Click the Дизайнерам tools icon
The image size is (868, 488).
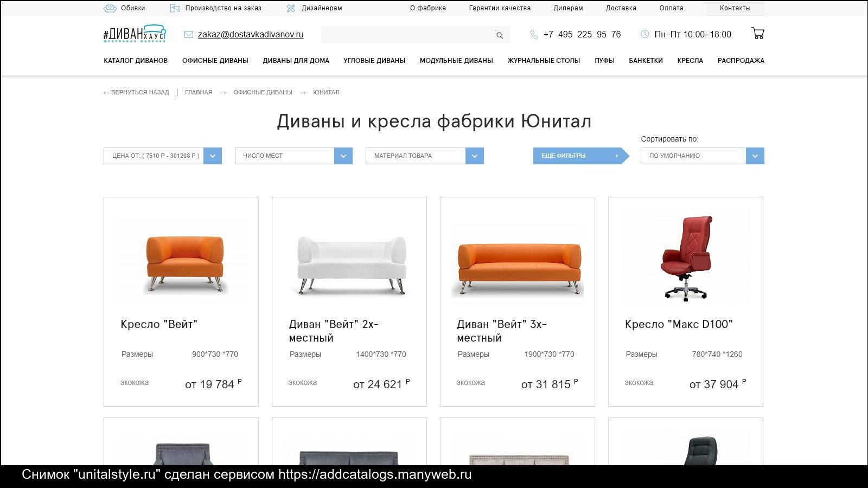pos(291,8)
